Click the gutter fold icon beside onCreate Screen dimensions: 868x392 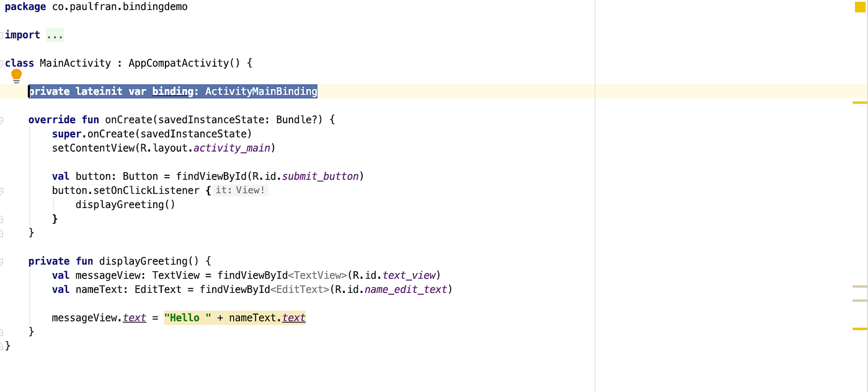2,120
